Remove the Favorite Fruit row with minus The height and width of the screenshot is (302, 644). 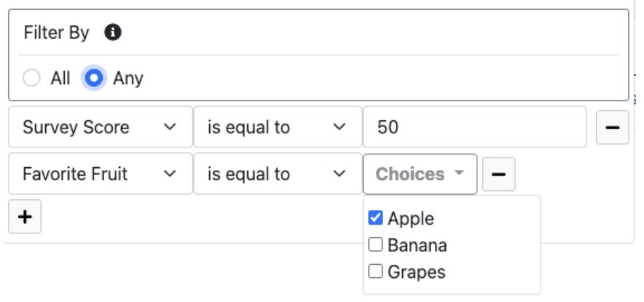498,174
